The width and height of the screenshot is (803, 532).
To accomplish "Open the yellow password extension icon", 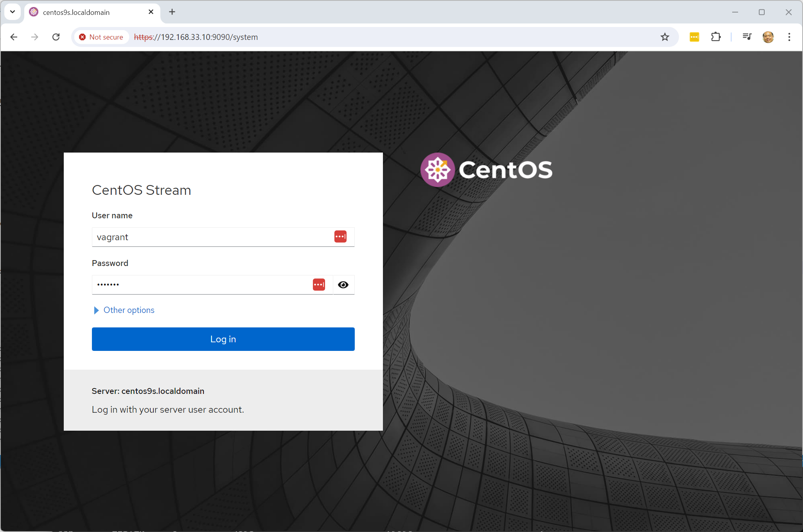I will 694,37.
